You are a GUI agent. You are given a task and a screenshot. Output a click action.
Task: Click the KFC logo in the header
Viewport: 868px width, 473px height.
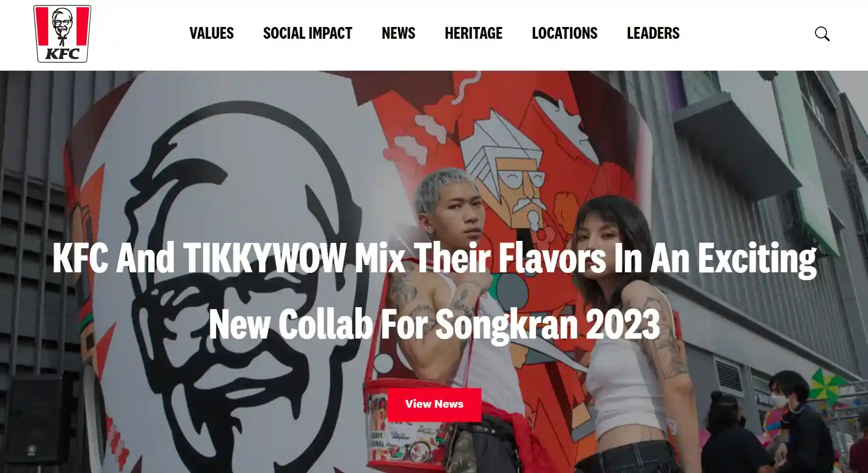[62, 34]
